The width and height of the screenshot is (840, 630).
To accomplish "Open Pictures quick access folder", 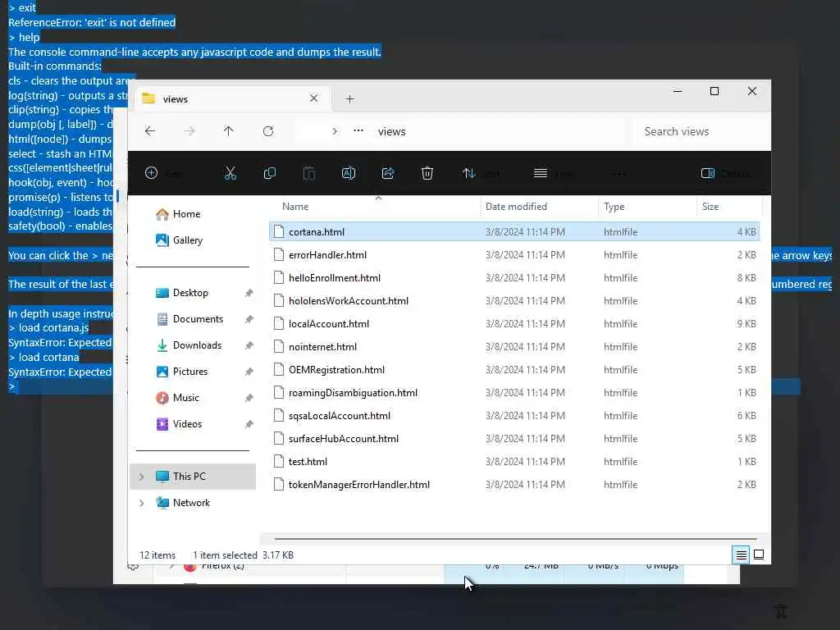I will click(190, 372).
